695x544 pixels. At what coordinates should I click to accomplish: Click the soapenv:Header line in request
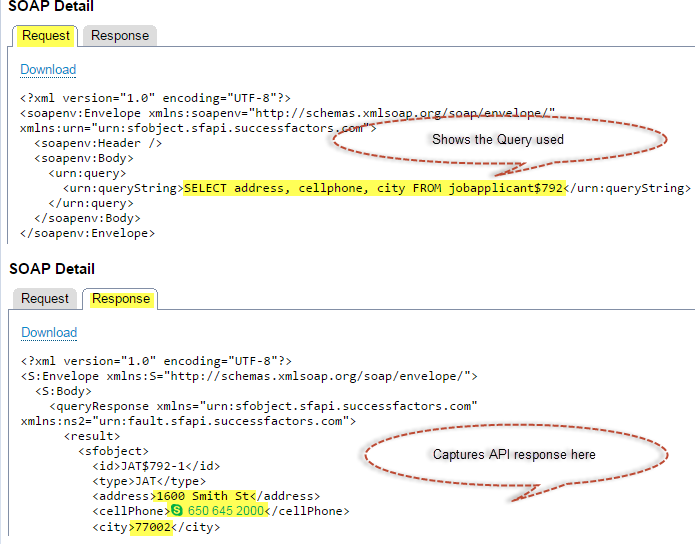click(98, 143)
